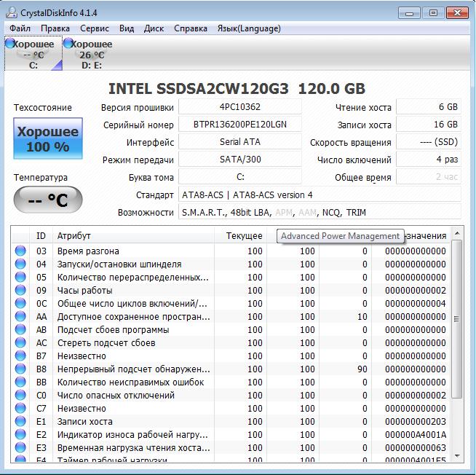476x475 pixels.
Task: Click the ID column header
Action: click(x=41, y=236)
